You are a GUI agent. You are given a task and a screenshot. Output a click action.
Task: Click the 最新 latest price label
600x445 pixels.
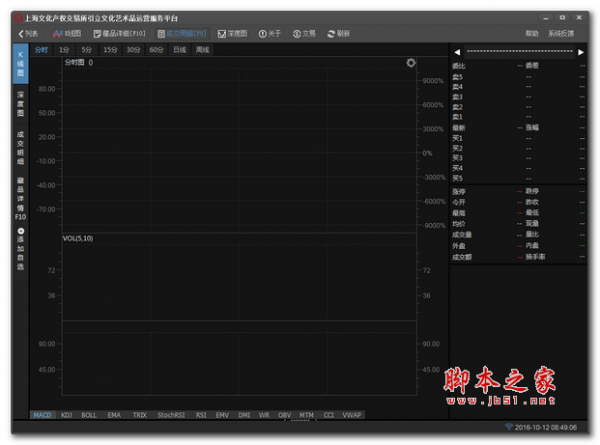click(459, 128)
